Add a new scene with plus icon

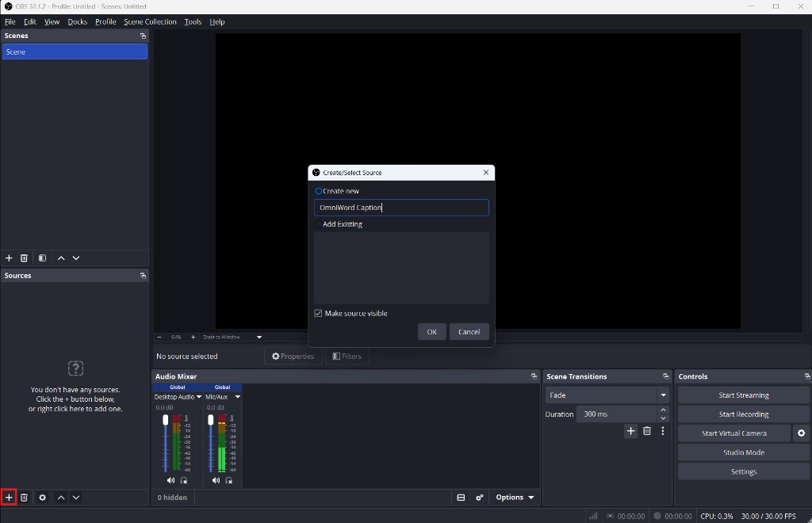[9, 258]
